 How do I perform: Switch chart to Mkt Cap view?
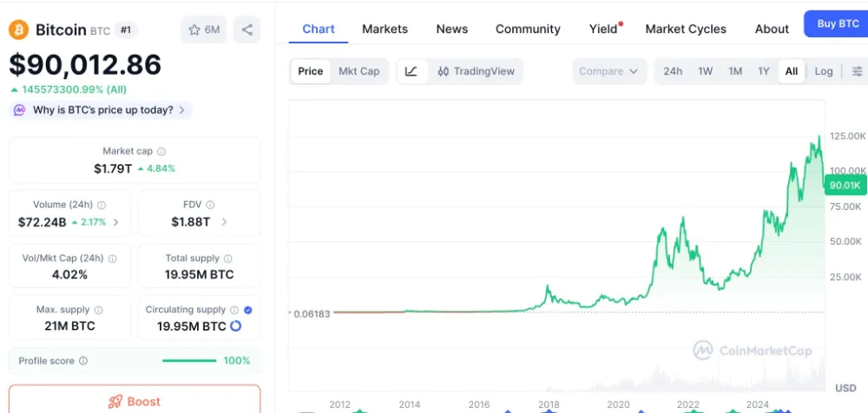358,71
